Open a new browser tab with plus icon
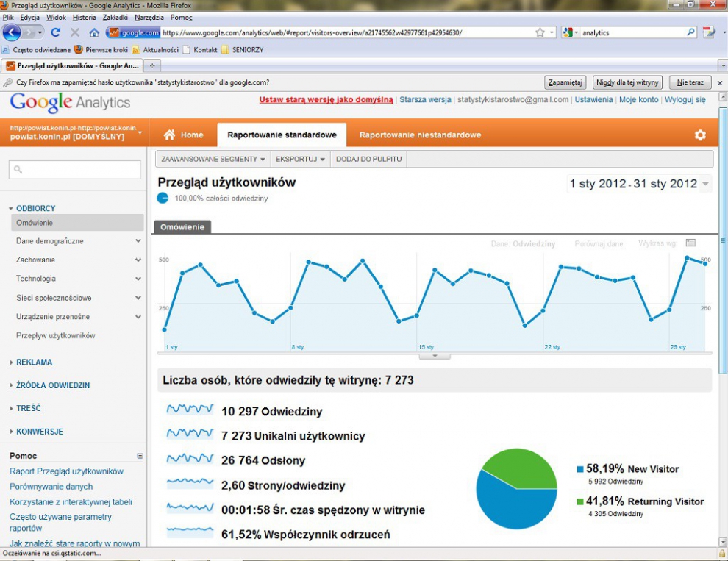The image size is (728, 561). pyautogui.click(x=152, y=66)
